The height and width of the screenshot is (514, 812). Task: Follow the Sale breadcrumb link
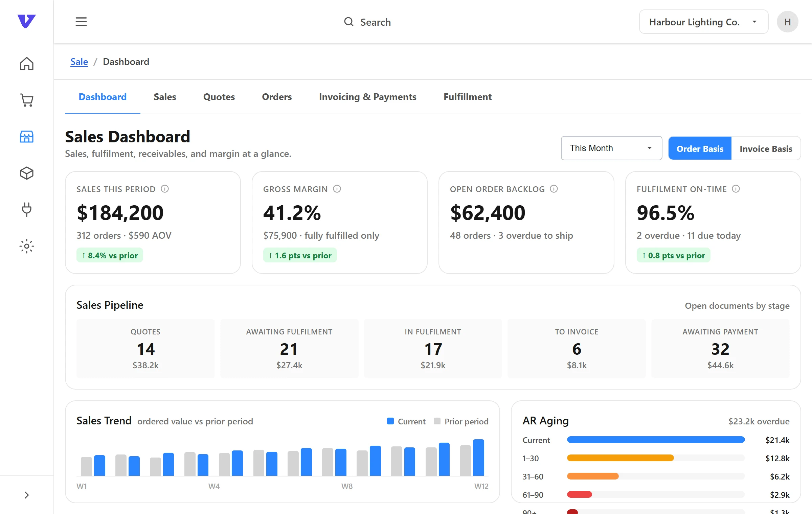pyautogui.click(x=79, y=62)
